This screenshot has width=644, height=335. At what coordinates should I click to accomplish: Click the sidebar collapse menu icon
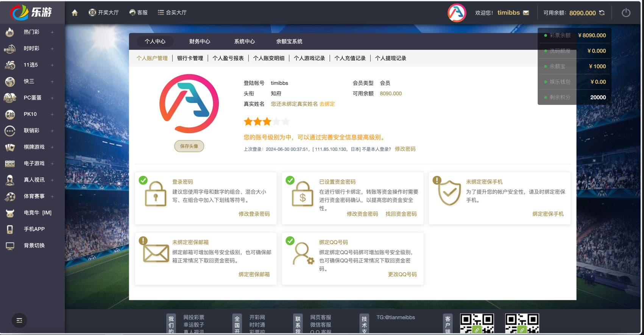pyautogui.click(x=19, y=321)
